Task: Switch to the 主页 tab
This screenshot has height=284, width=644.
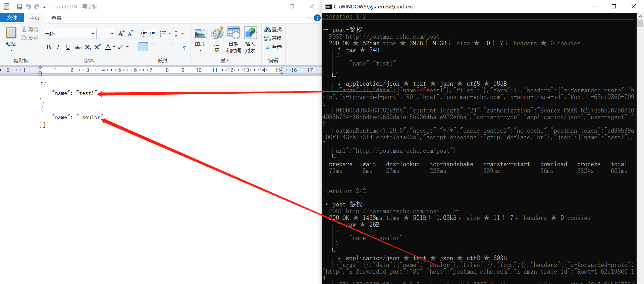Action: (35, 18)
